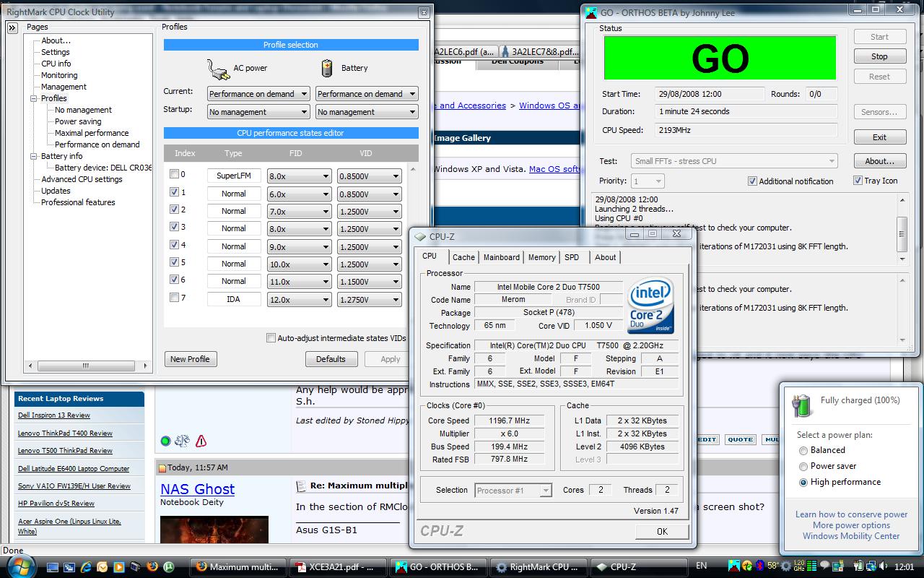Viewport: 924px width, 578px height.
Task: Collapse the Profiles tree node in RightMark
Action: pyautogui.click(x=34, y=98)
